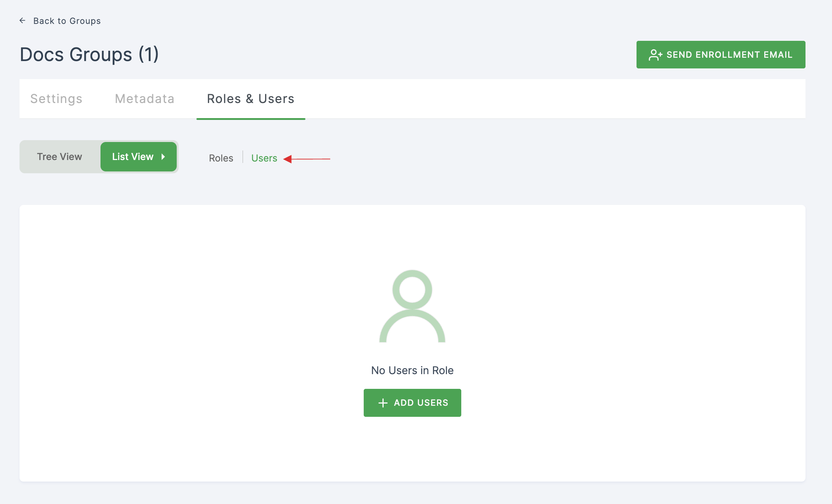Show the Users list
This screenshot has width=832, height=504.
pos(264,158)
